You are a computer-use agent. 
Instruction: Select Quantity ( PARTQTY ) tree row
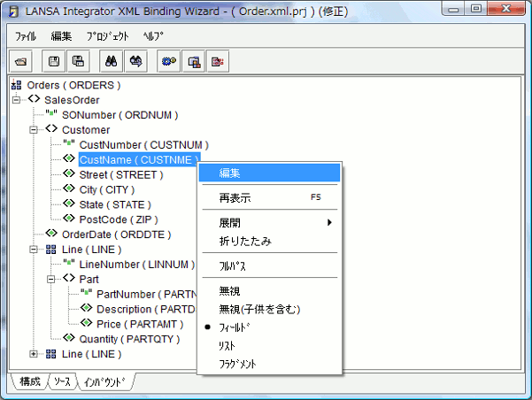129,339
